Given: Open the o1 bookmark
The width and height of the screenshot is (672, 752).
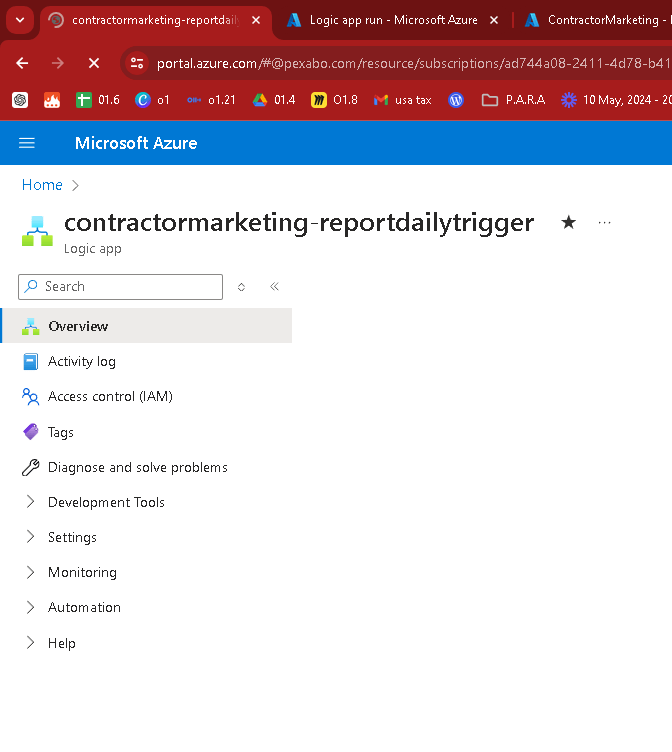Looking at the screenshot, I should pyautogui.click(x=153, y=100).
